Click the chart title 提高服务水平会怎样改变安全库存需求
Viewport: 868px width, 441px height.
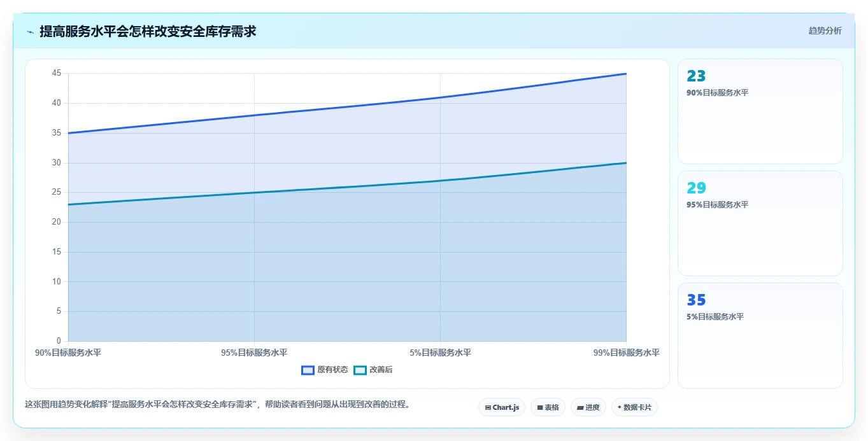[x=148, y=31]
